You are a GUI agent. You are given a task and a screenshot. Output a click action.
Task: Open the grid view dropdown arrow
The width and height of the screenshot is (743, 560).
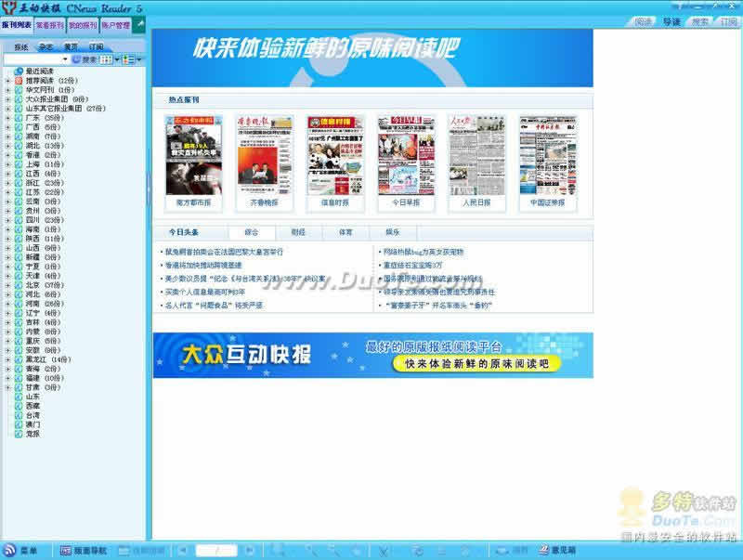click(117, 59)
